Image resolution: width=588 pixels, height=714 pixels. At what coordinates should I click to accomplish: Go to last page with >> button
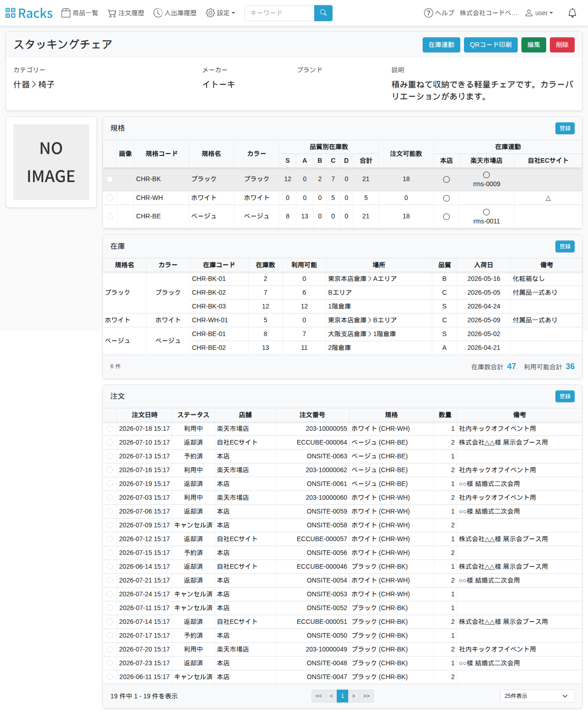pyautogui.click(x=366, y=696)
